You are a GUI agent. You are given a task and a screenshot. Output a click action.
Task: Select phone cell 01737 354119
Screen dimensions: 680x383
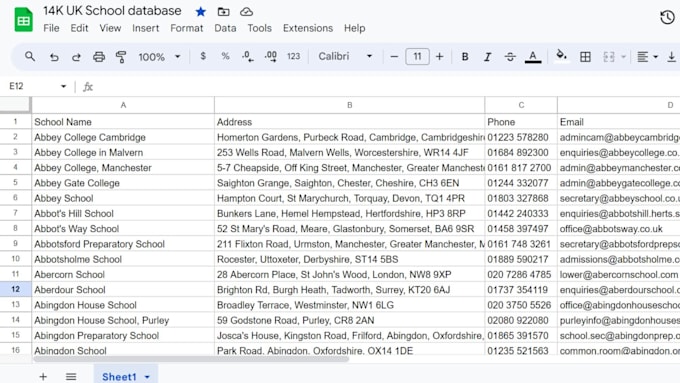tap(521, 289)
